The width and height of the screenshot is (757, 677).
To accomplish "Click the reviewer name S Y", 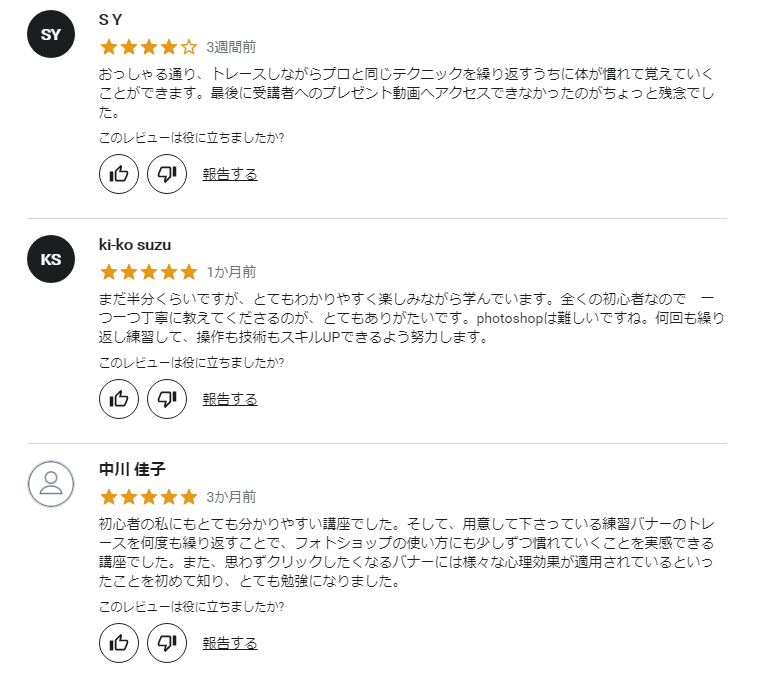I will pos(111,20).
